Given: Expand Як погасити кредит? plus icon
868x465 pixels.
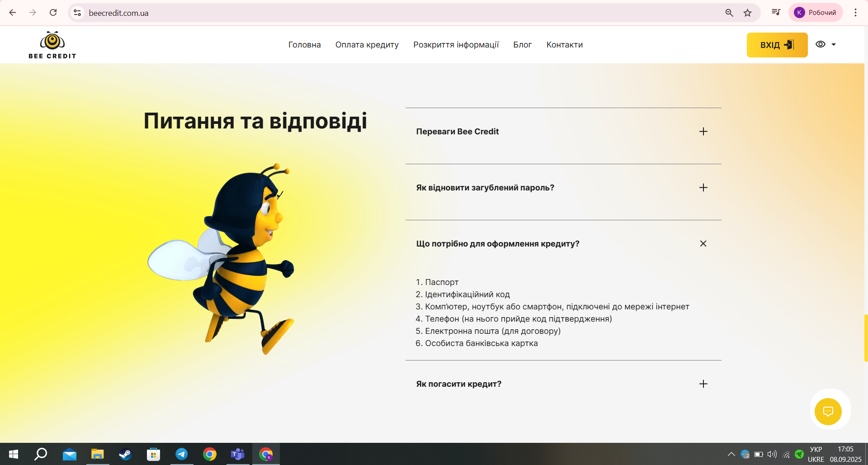Looking at the screenshot, I should point(703,384).
